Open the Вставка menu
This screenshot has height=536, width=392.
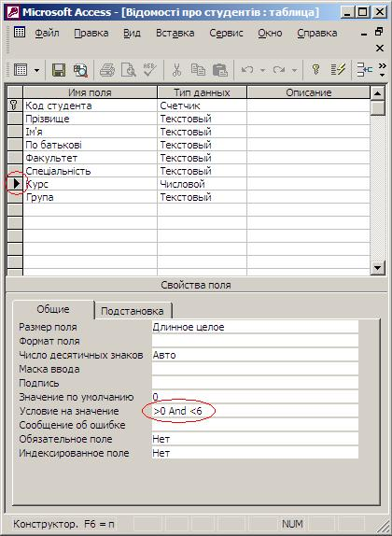175,34
